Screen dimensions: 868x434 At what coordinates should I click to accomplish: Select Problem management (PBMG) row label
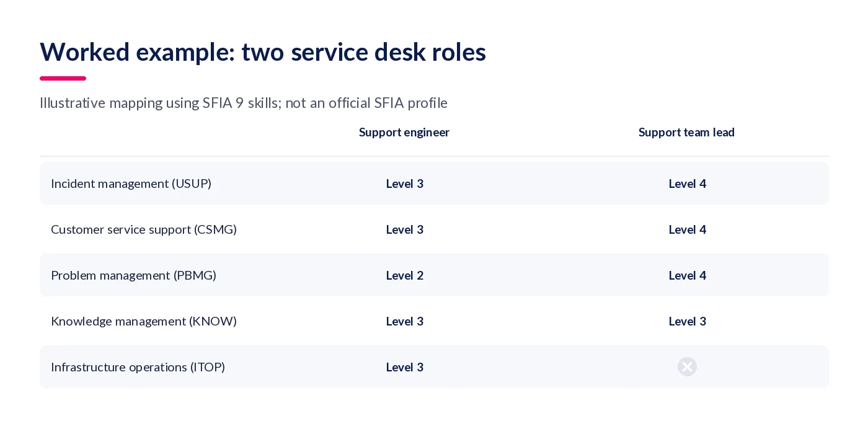click(x=133, y=275)
